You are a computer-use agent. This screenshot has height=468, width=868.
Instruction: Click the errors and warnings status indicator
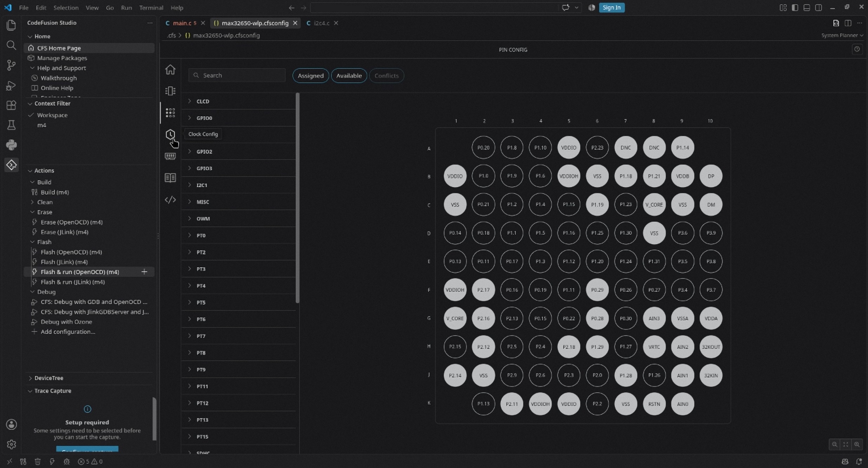(90, 461)
